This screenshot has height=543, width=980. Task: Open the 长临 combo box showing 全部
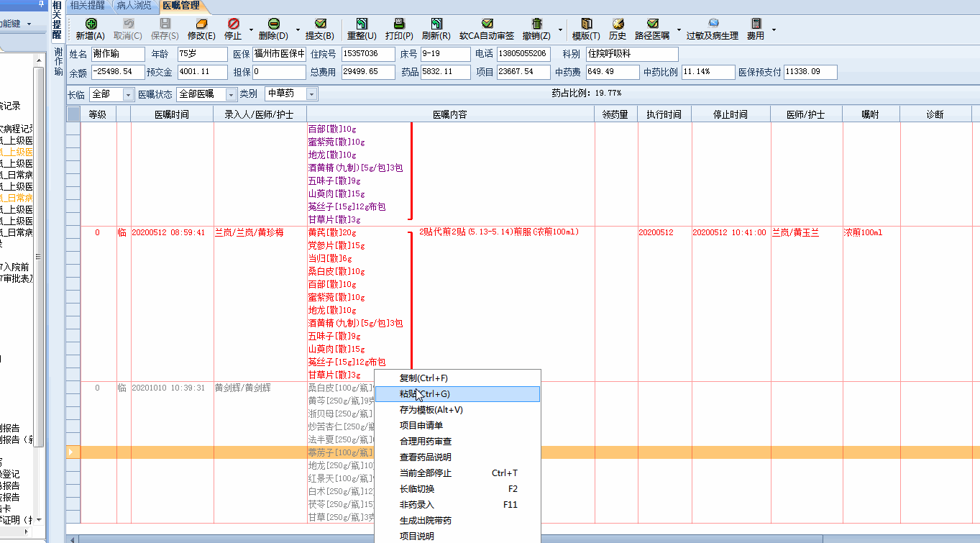coord(112,94)
